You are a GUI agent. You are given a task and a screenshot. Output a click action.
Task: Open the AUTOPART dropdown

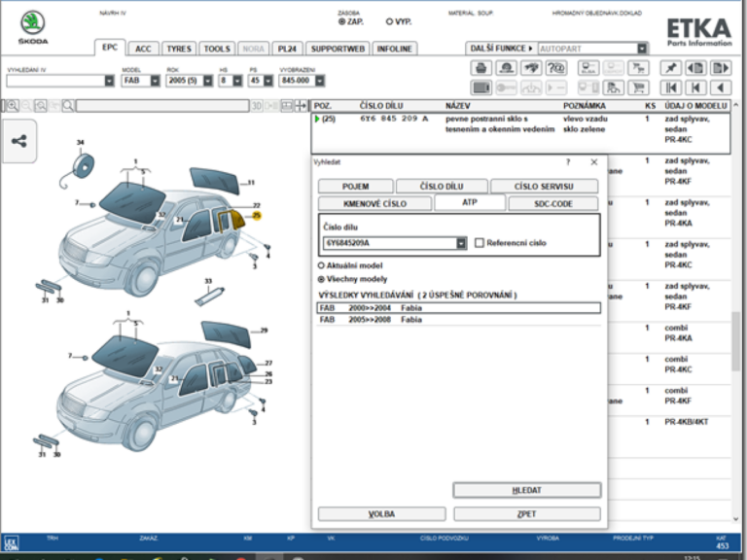point(642,48)
